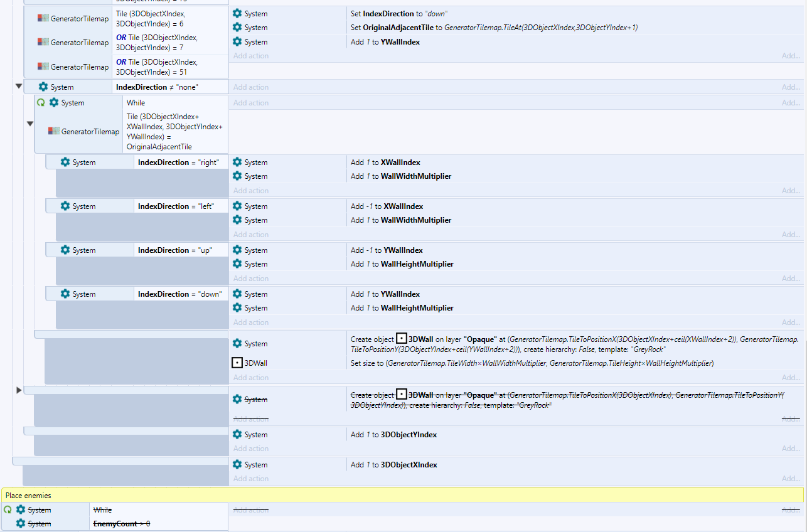The image size is (807, 532).
Task: Click System gear icon for IndexDirection = "up"
Action: (65, 250)
